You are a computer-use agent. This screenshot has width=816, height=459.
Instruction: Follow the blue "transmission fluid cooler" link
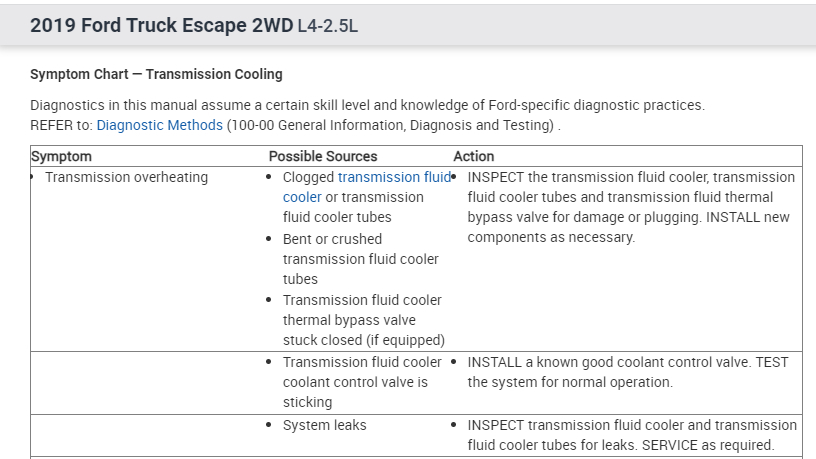click(x=394, y=177)
